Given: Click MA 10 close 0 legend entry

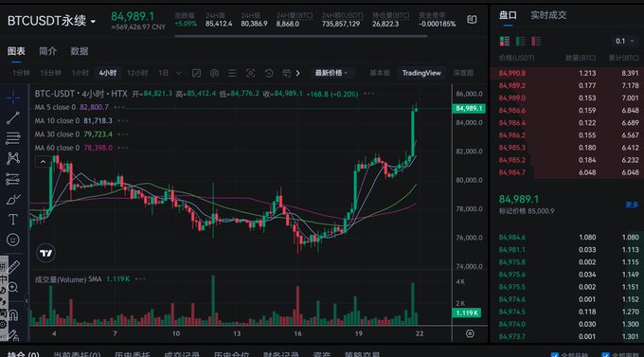Looking at the screenshot, I should [73, 121].
